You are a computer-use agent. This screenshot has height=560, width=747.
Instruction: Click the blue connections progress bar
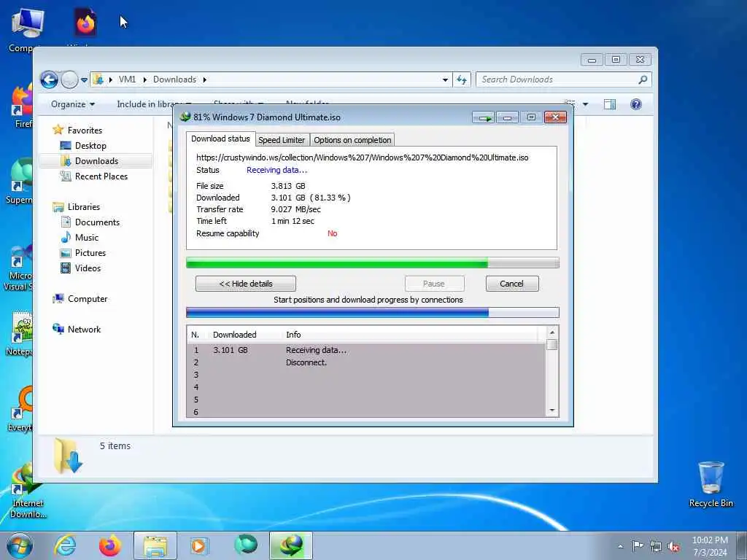[373, 313]
